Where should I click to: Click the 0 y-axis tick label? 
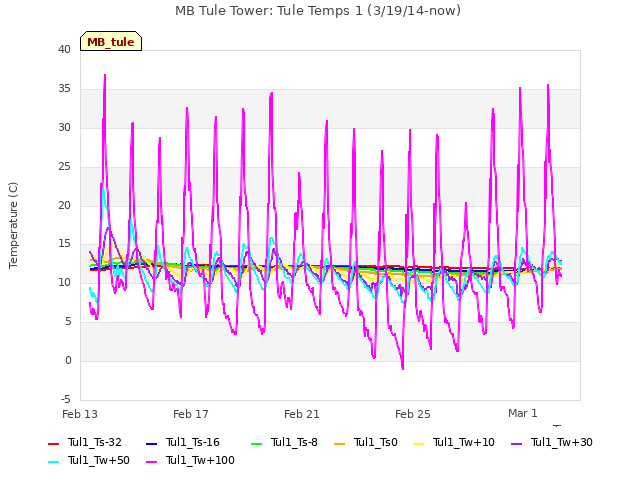(68, 360)
